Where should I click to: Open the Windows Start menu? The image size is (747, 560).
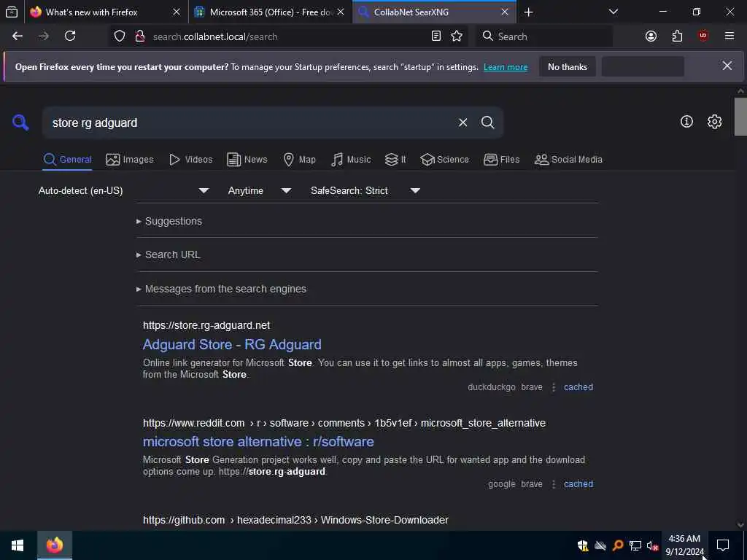[x=18, y=545]
